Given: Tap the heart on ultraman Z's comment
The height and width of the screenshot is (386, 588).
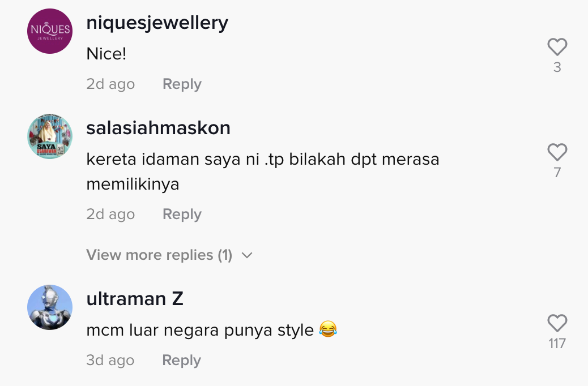Looking at the screenshot, I should [x=557, y=323].
